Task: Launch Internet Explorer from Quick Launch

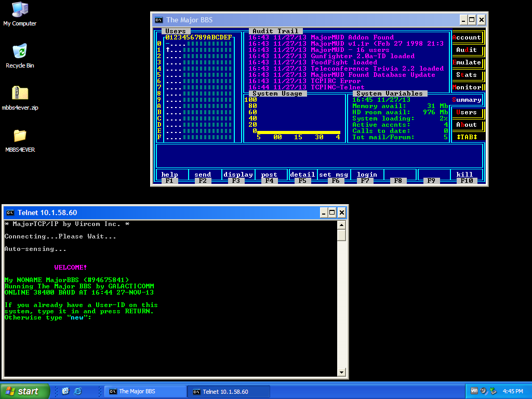Action: coord(78,391)
